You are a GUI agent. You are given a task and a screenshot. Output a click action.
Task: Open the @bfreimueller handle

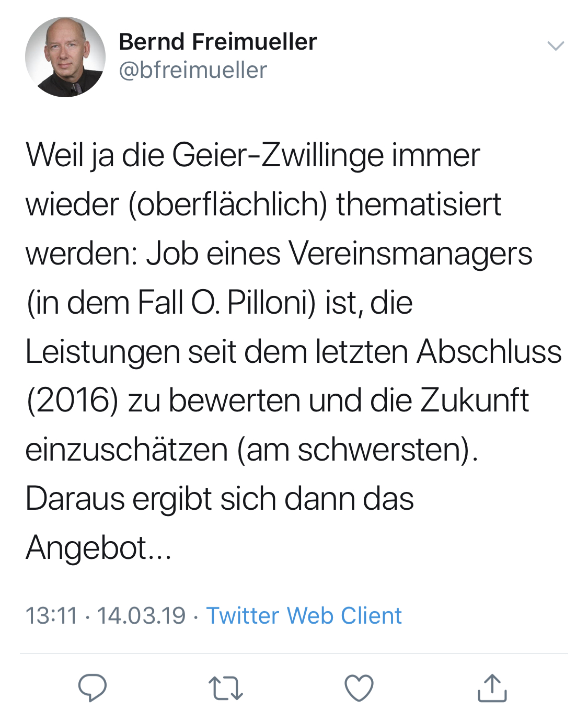[x=193, y=70]
